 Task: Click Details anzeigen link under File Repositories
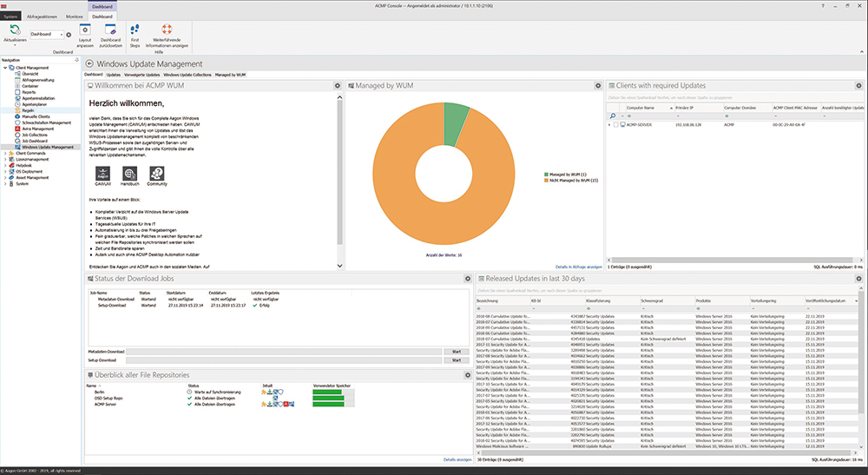point(457,459)
